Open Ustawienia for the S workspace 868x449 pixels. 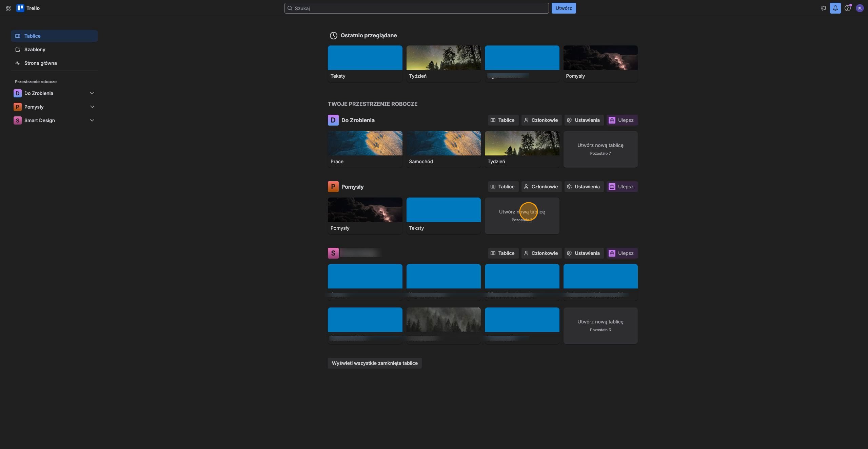click(x=584, y=253)
